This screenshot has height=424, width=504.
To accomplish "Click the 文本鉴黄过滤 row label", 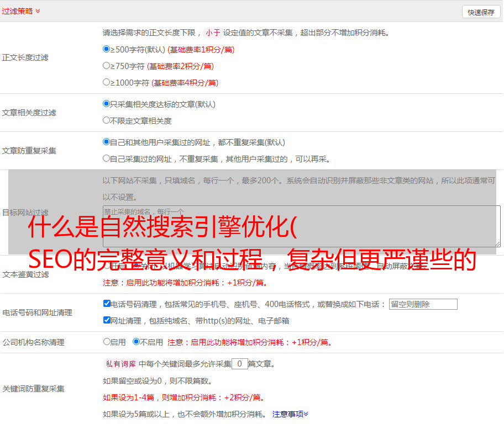I will coord(26,274).
